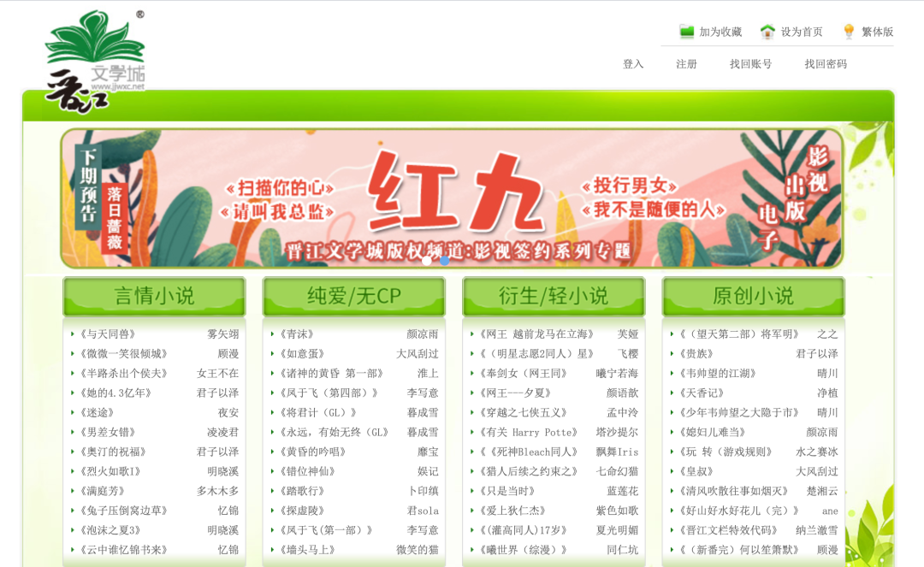This screenshot has height=567, width=924.
Task: Open novel 《迷途》
Action: point(98,413)
